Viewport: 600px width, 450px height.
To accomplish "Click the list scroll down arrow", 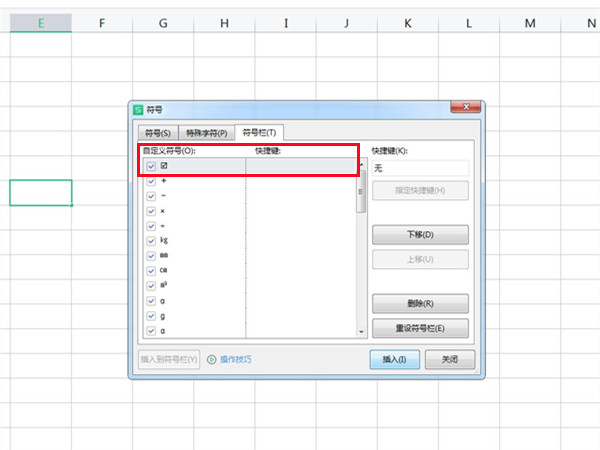I will click(362, 332).
